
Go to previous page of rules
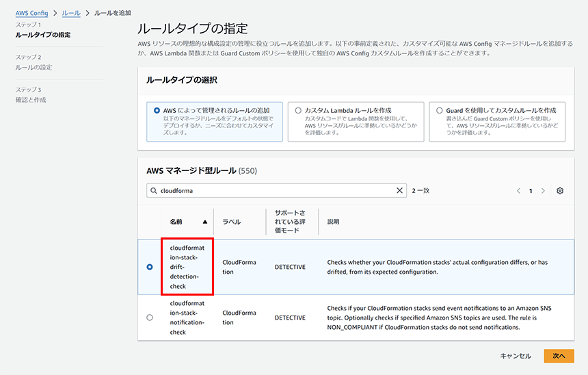click(x=519, y=191)
